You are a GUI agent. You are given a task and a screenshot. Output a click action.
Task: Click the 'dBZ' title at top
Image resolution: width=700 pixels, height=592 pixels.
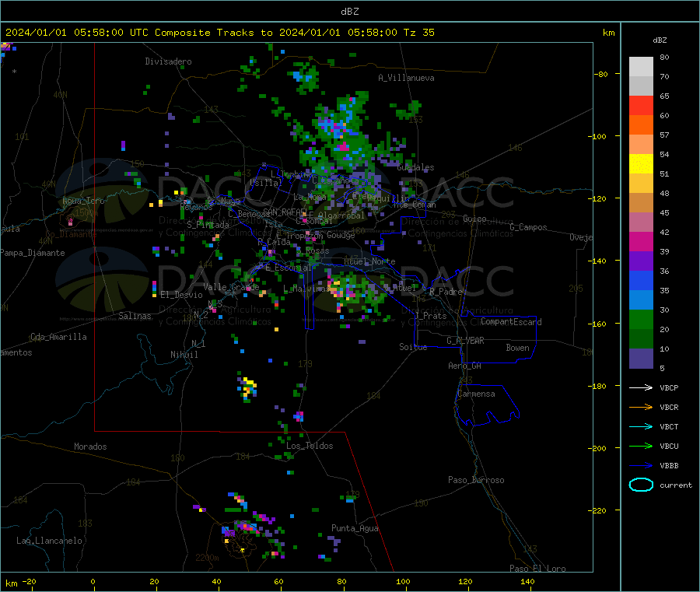pyautogui.click(x=349, y=12)
